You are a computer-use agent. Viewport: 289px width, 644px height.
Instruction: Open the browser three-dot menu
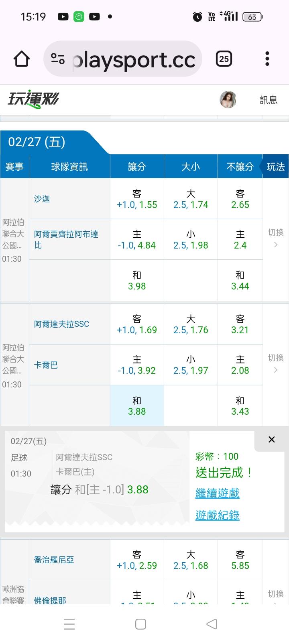[267, 59]
